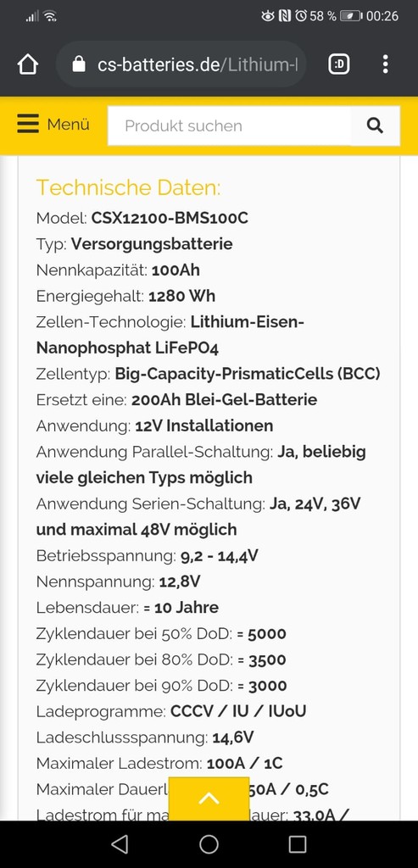Tap the Technische Daten heading
The width and height of the screenshot is (418, 868).
(128, 187)
